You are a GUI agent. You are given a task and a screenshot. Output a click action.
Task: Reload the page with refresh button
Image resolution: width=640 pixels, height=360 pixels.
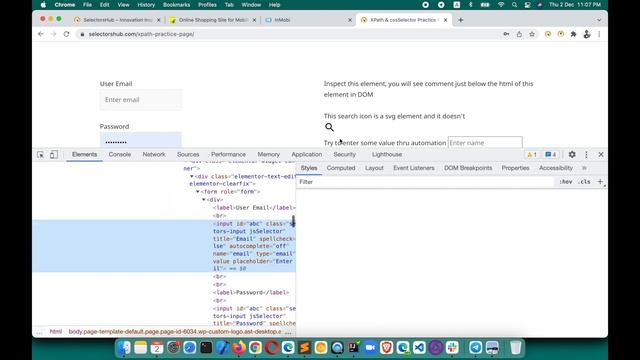[66, 34]
